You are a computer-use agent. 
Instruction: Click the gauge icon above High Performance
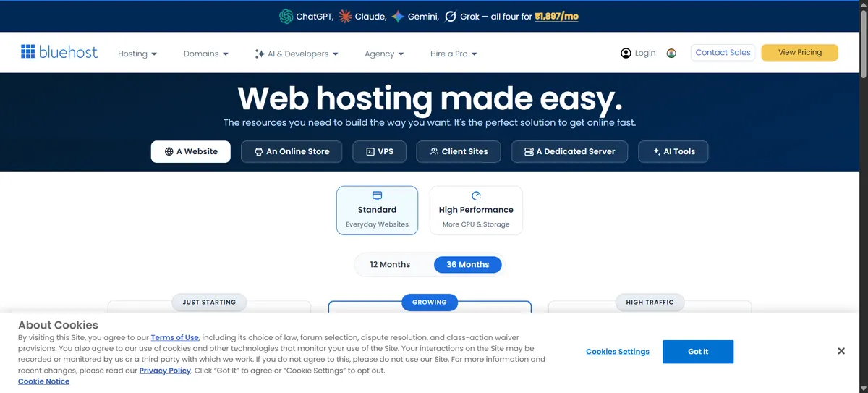476,195
